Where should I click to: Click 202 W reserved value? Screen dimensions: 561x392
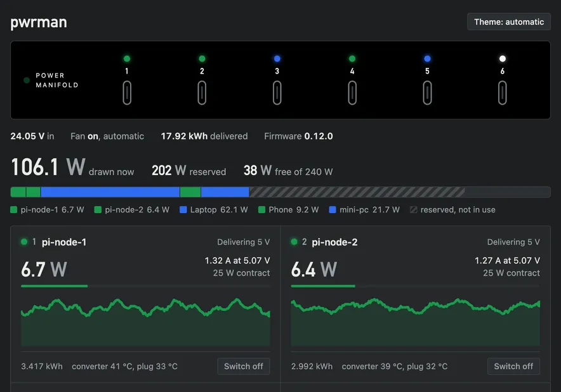tap(189, 171)
